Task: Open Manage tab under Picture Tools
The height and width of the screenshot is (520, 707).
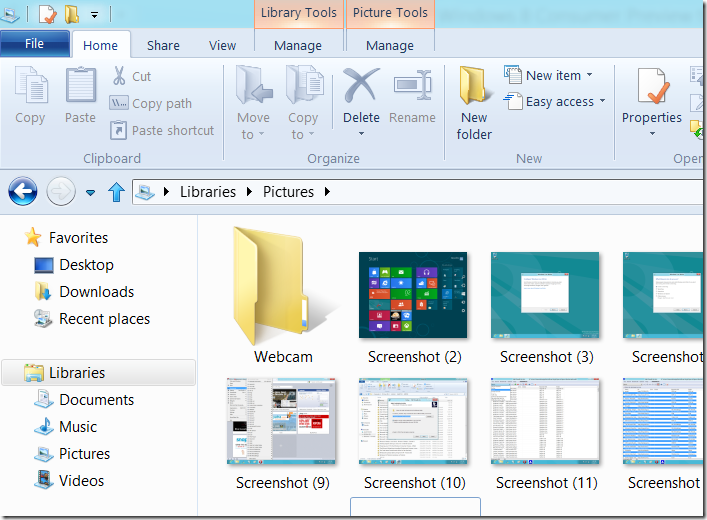Action: pyautogui.click(x=390, y=45)
